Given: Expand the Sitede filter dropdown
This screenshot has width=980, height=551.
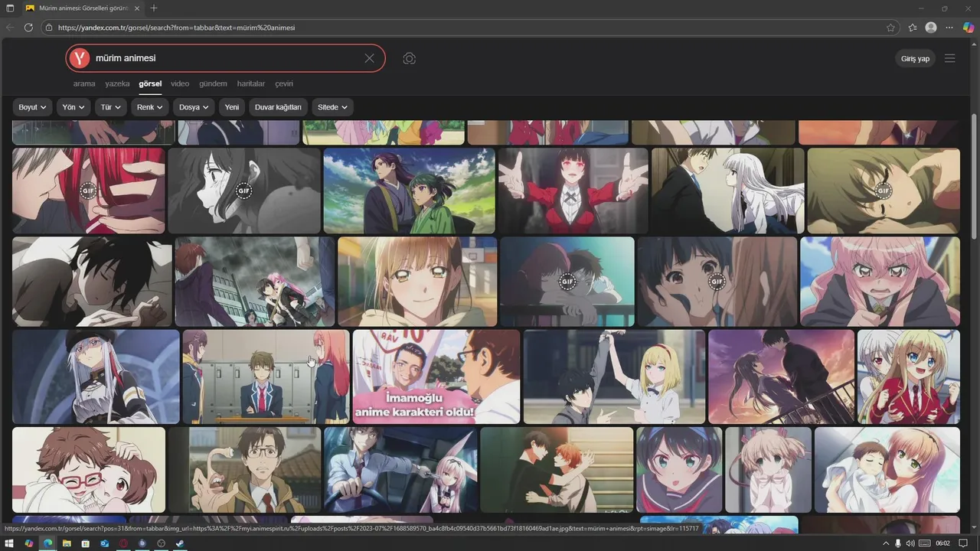Looking at the screenshot, I should pos(332,107).
